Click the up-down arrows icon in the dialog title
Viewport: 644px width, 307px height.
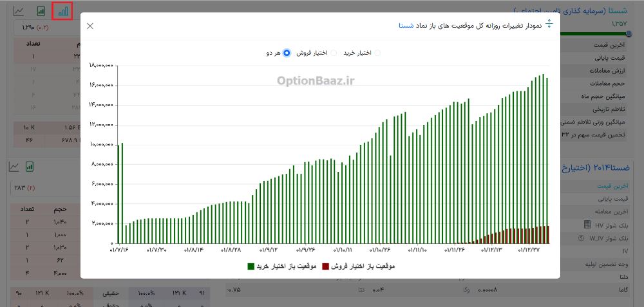coord(549,24)
